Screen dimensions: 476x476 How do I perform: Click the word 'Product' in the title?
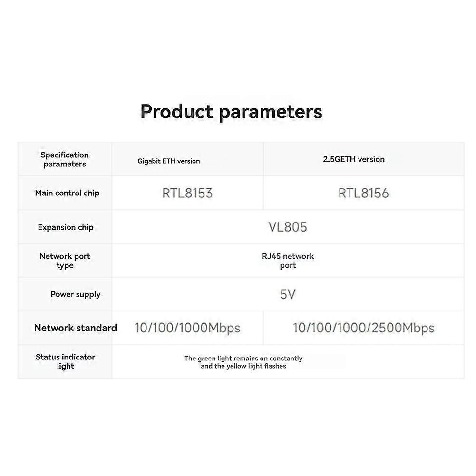[176, 112]
